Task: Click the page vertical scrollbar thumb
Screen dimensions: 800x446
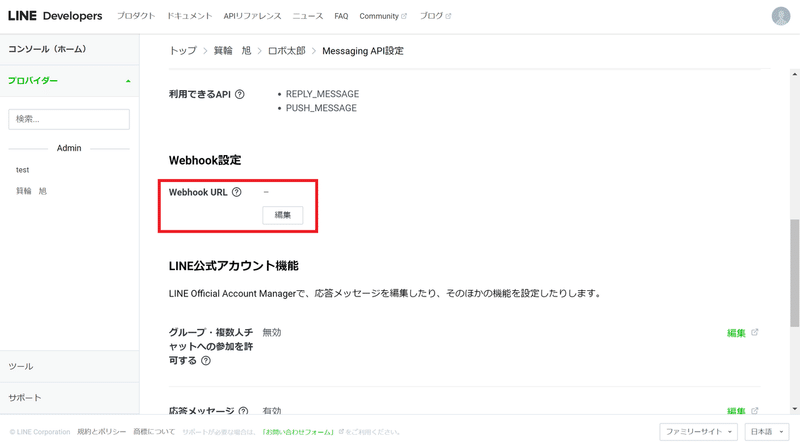Action: [x=794, y=273]
